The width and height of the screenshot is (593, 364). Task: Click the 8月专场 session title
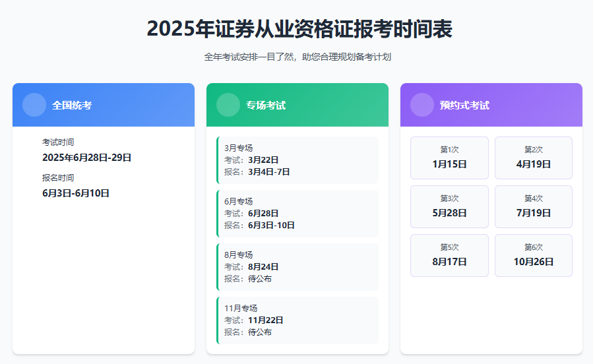pyautogui.click(x=238, y=255)
